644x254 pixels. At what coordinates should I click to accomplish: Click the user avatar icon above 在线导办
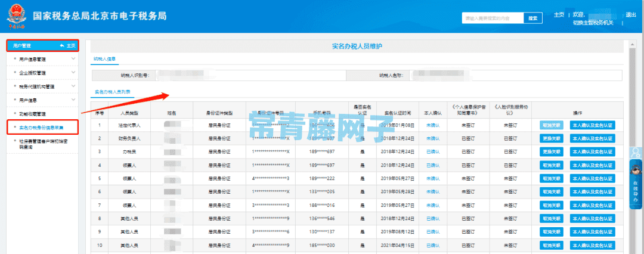(x=636, y=153)
